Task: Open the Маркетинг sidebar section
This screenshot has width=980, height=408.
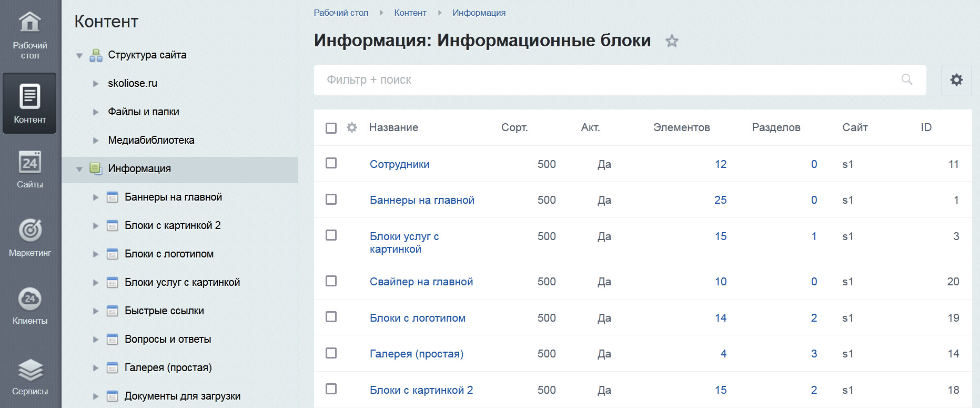Action: [x=30, y=237]
